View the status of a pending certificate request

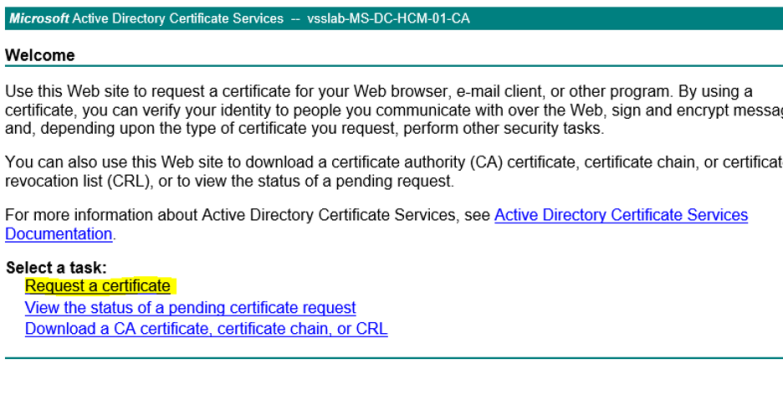click(190, 308)
